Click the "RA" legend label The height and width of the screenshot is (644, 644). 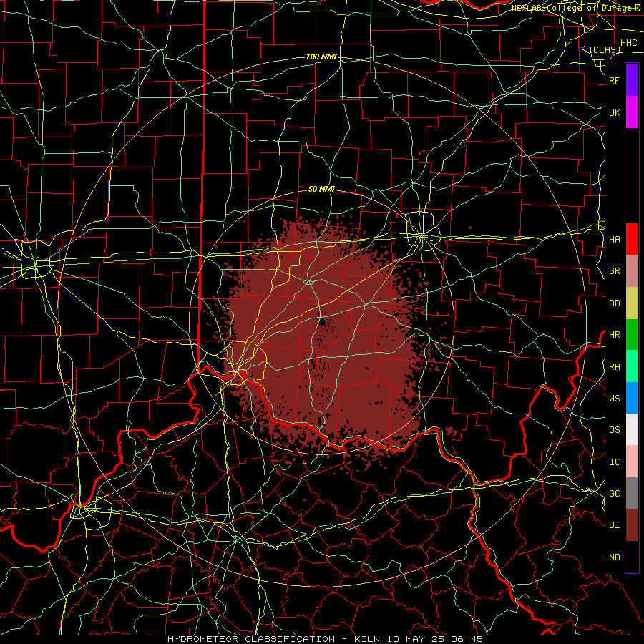click(x=614, y=366)
